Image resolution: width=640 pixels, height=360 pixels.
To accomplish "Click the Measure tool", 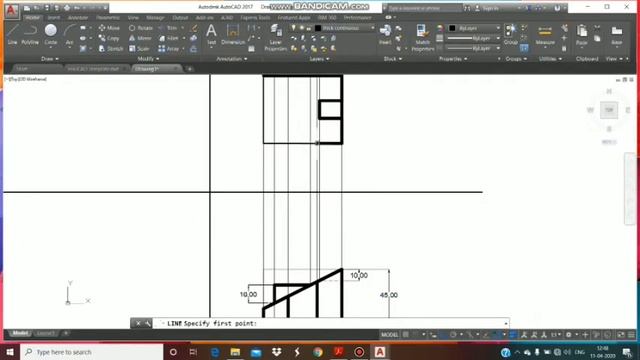I will [x=545, y=34].
